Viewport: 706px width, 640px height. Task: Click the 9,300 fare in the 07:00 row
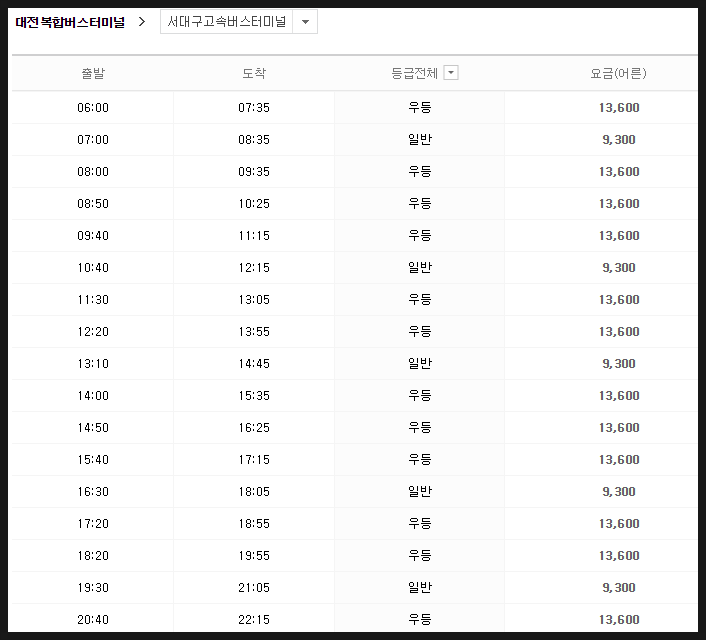point(619,140)
